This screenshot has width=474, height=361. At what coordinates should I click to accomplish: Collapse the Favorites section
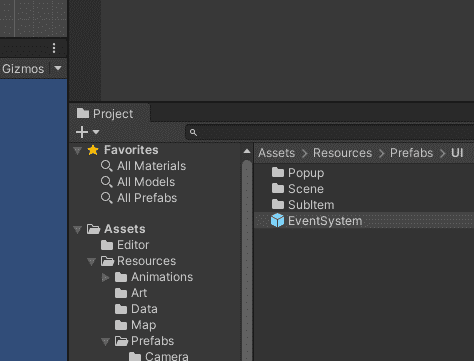pos(78,151)
